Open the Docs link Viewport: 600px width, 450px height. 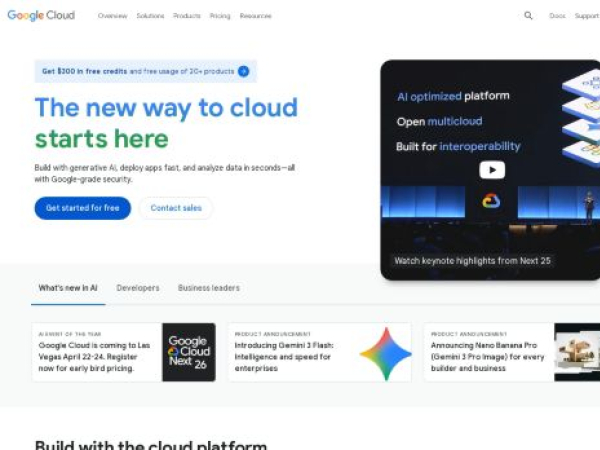tap(557, 16)
